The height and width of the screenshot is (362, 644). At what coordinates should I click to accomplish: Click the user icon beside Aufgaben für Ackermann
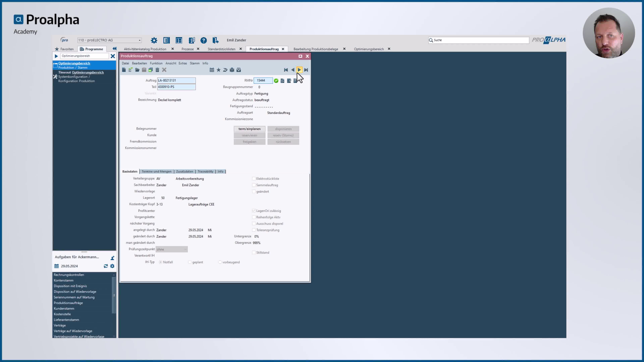(113, 258)
